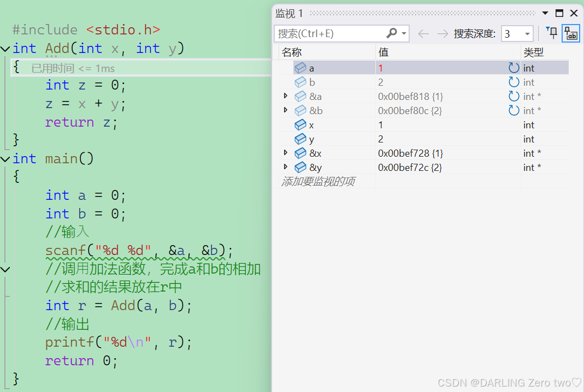Expand the &b watch entry
This screenshot has height=392, width=584.
click(285, 110)
